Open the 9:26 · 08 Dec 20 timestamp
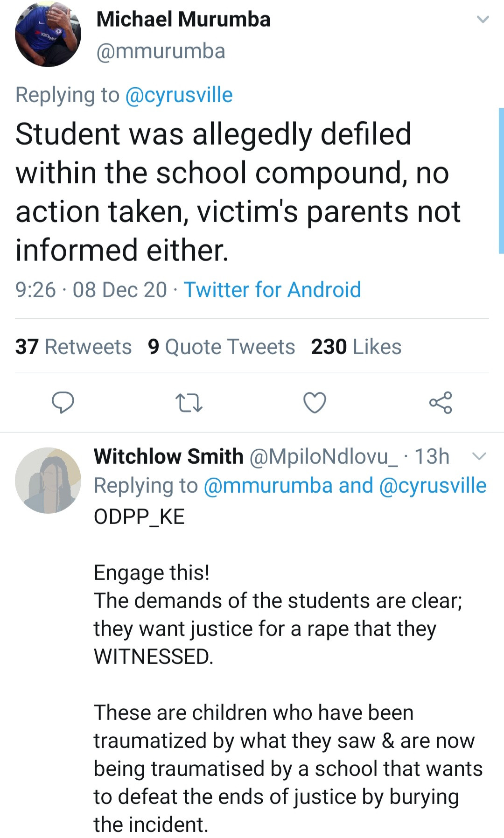The height and width of the screenshot is (838, 504). click(x=91, y=290)
